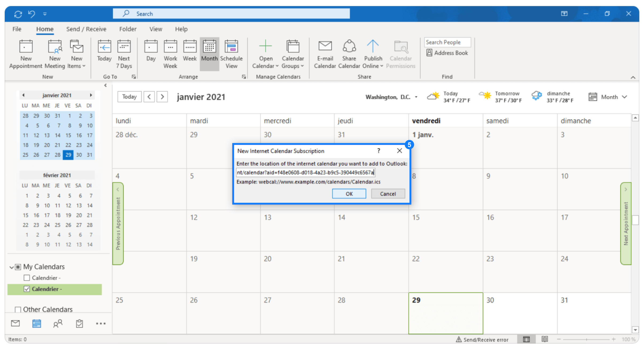Click the Send/Receive All Folders sync icon
644x349 pixels.
point(18,14)
